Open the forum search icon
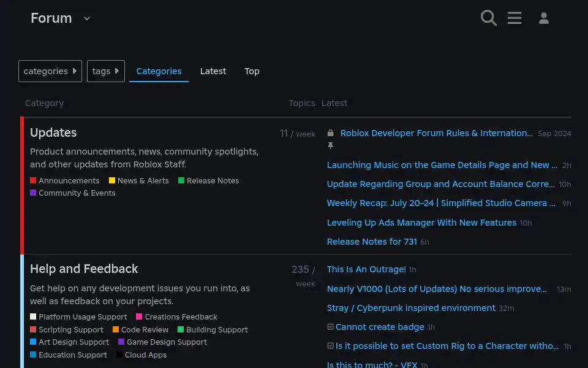588x368 pixels. tap(489, 18)
